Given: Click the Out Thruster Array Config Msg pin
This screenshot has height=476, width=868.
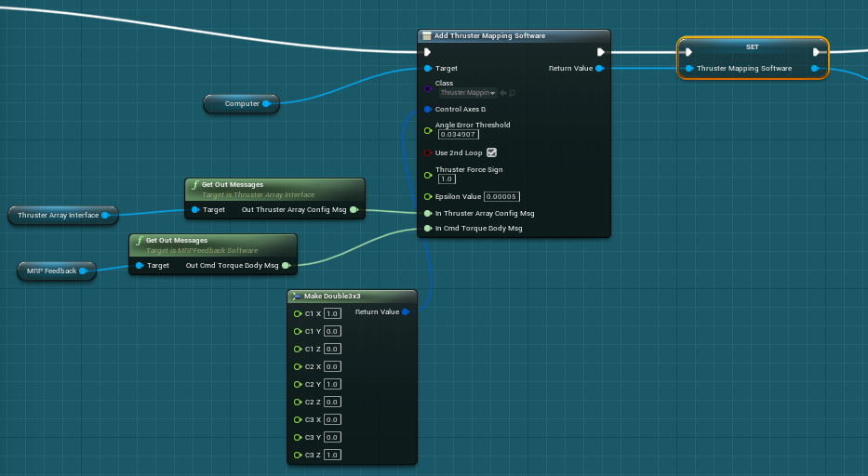Looking at the screenshot, I should (x=354, y=210).
